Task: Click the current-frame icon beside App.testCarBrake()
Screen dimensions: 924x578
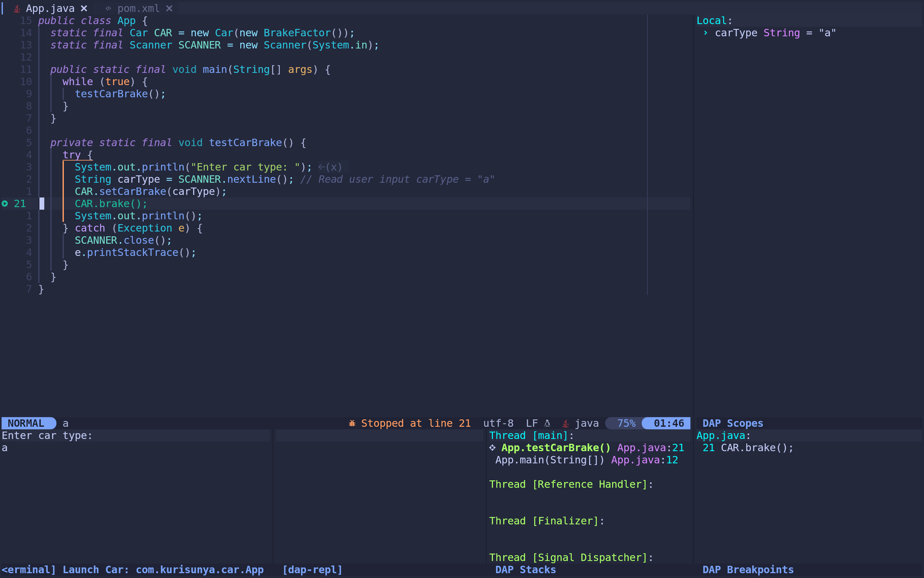Action: 492,448
